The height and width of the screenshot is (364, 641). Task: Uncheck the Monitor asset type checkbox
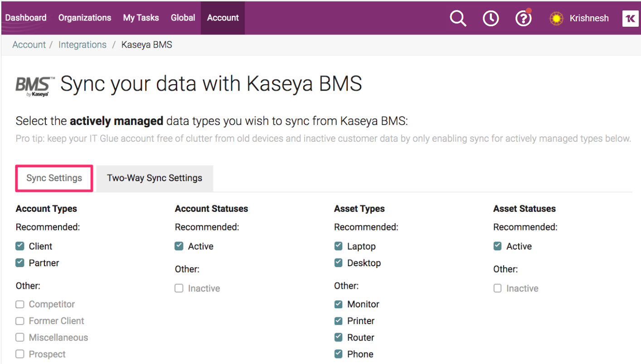pos(338,304)
